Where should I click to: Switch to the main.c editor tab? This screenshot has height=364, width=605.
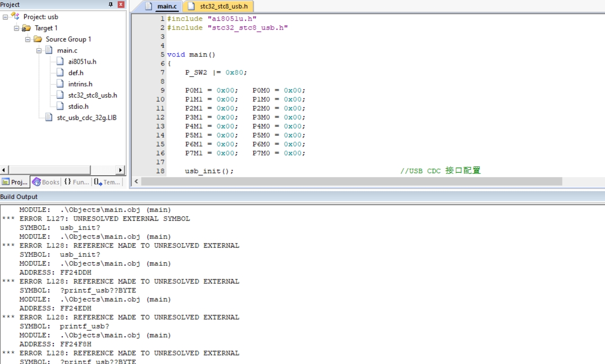pyautogui.click(x=163, y=6)
